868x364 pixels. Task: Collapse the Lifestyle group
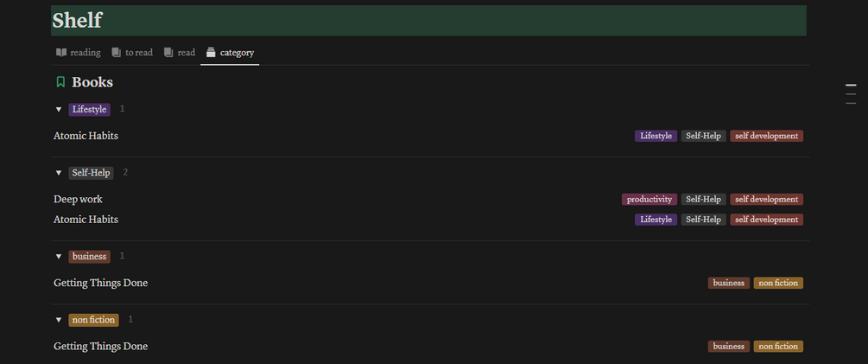[x=59, y=110]
